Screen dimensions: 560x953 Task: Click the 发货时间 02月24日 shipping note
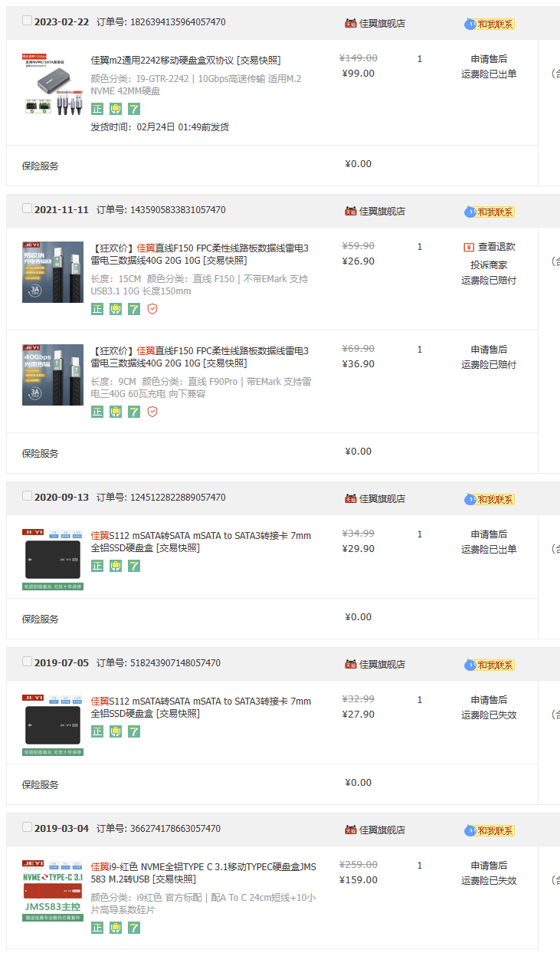160,127
